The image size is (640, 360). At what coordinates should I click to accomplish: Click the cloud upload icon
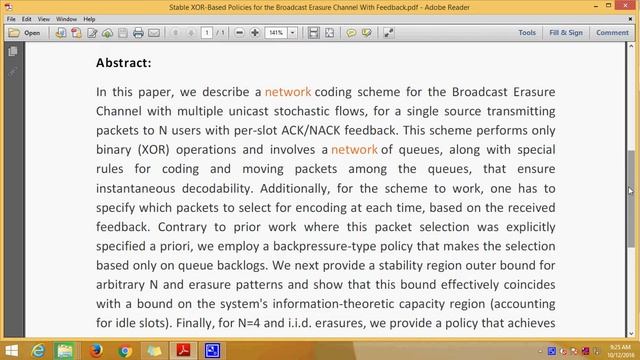[107, 33]
